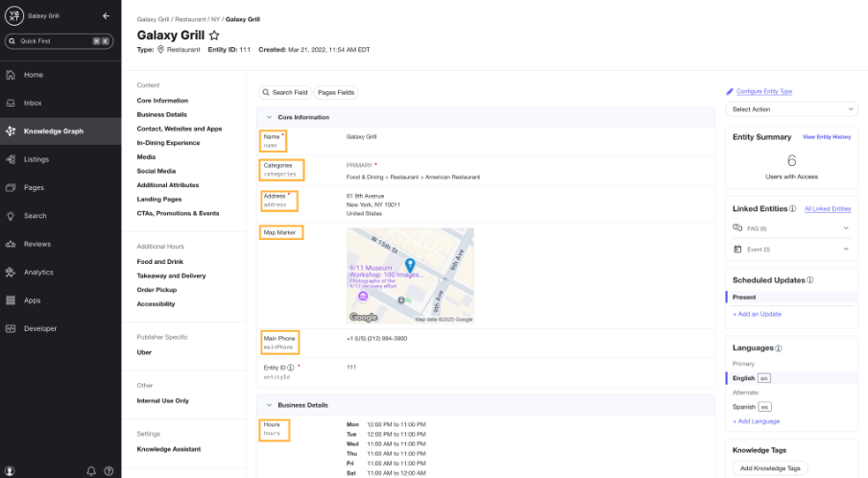Click the Pages icon in the sidebar
This screenshot has width=868, height=478.
tap(11, 187)
